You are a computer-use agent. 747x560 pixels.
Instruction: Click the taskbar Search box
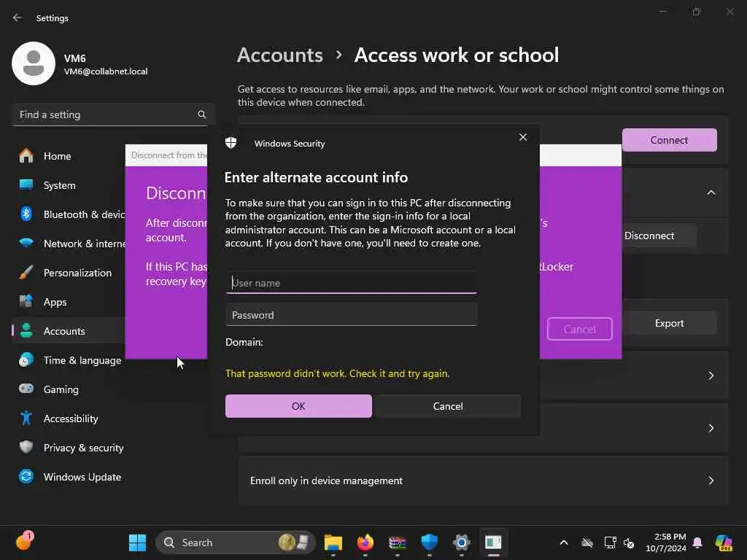pyautogui.click(x=236, y=542)
